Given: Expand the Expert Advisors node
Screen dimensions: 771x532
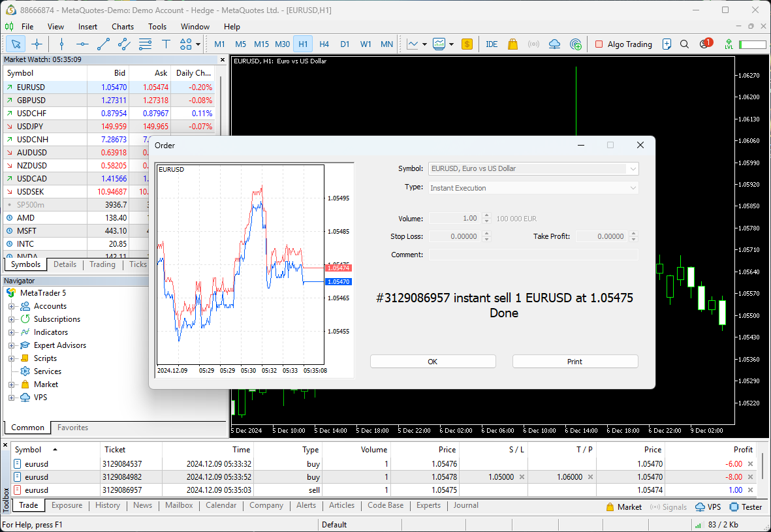Looking at the screenshot, I should click(11, 346).
